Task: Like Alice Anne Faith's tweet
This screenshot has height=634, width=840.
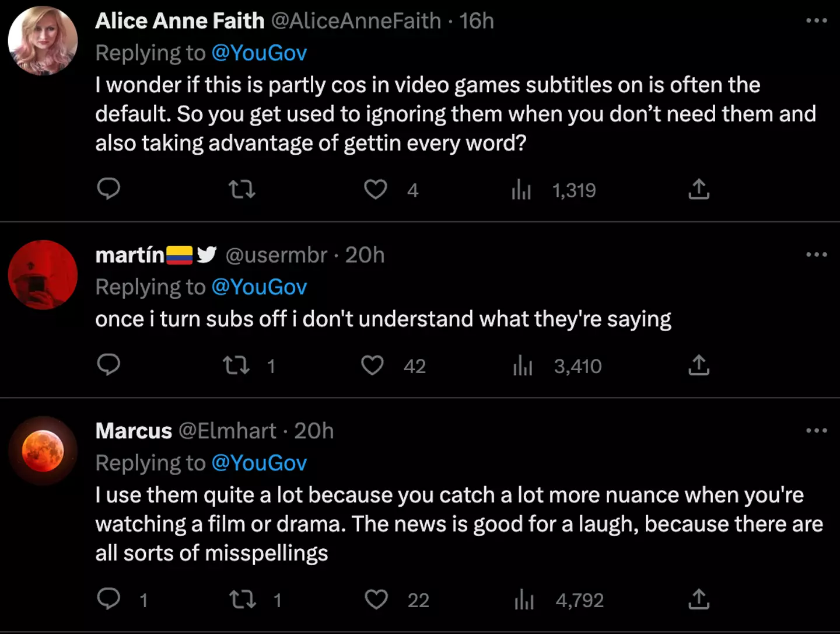Action: pos(376,189)
